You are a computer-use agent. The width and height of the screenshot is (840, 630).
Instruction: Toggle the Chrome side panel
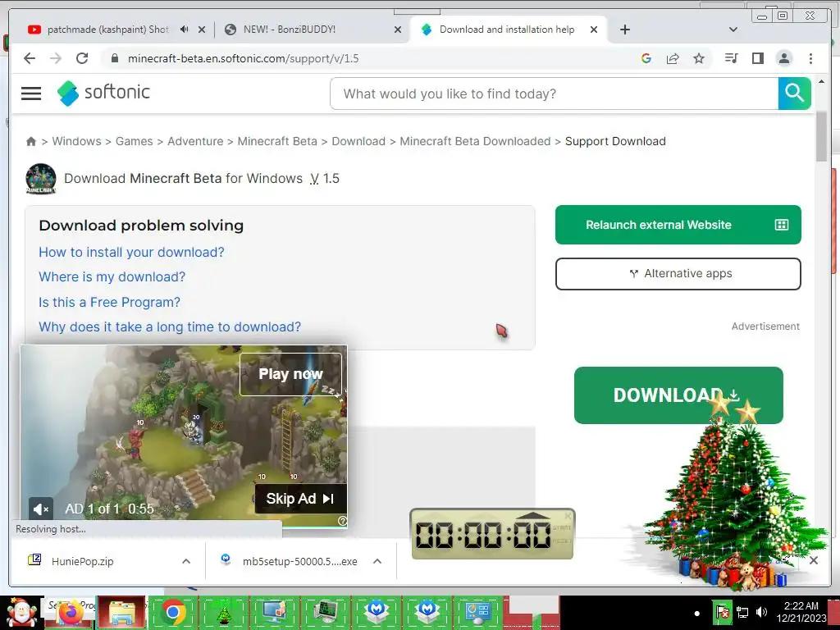tap(757, 58)
